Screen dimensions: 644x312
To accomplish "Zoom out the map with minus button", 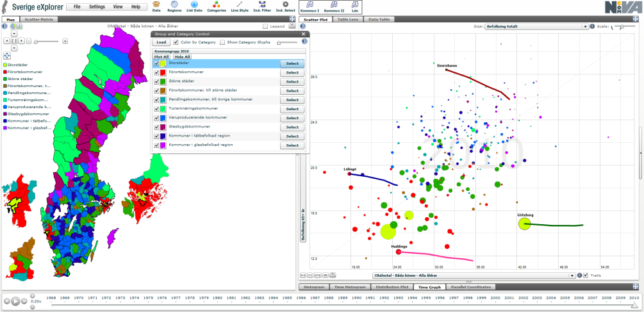I will click(x=29, y=41).
